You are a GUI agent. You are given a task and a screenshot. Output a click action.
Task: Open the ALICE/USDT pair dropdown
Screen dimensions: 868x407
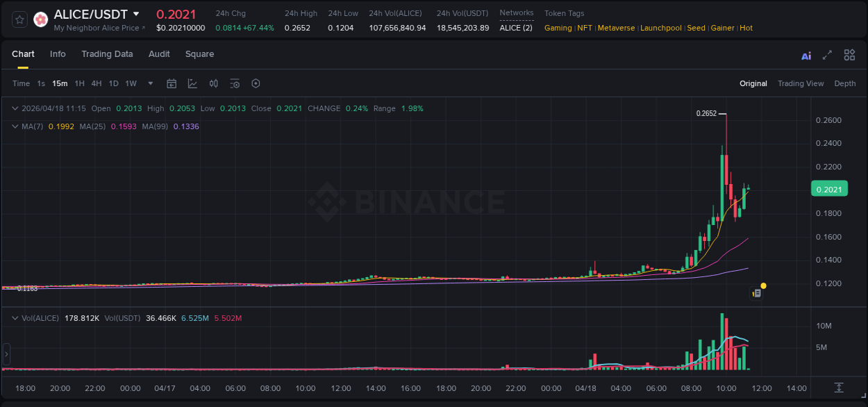(136, 13)
